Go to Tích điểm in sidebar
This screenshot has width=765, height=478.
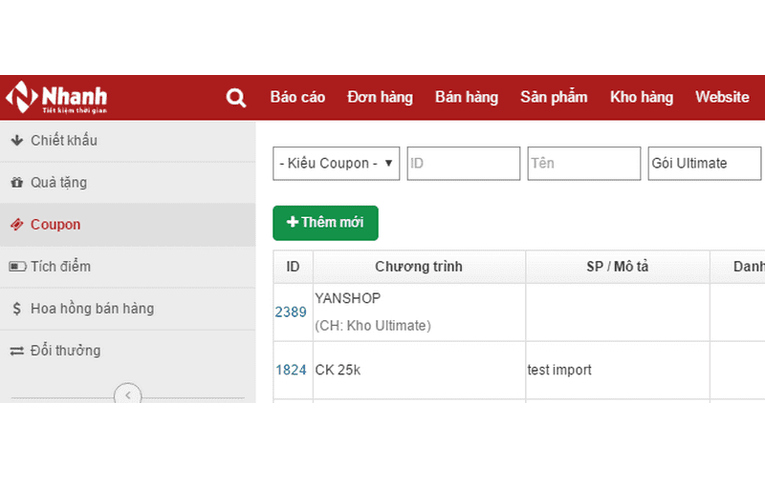(128, 266)
